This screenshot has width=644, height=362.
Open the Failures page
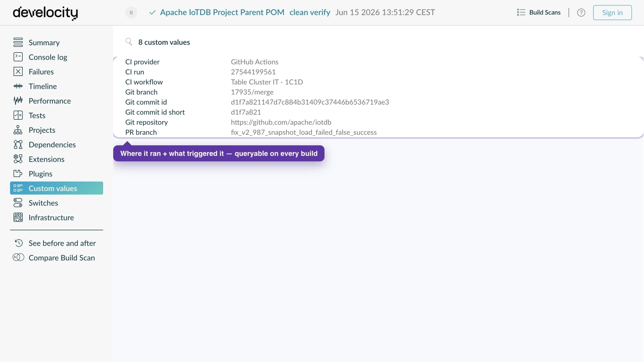coord(57,72)
